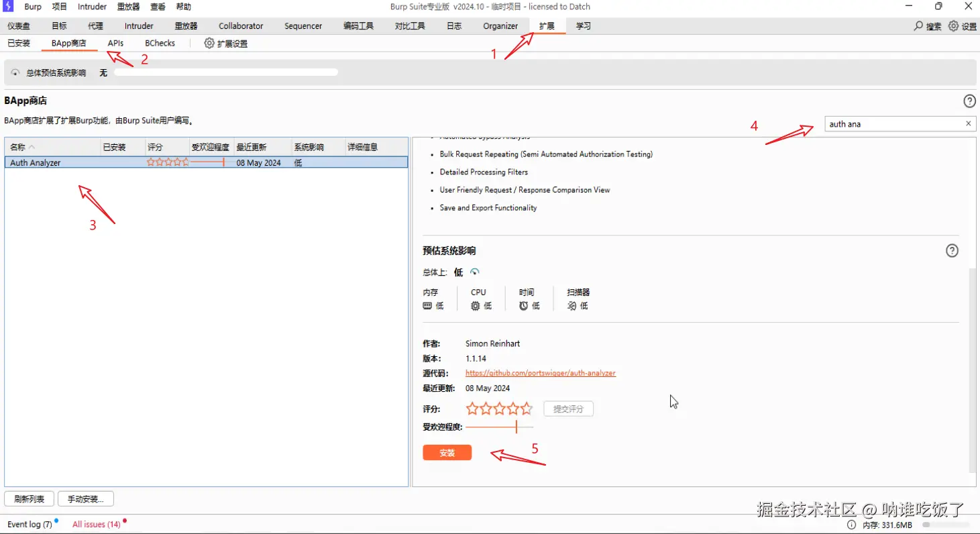
Task: Click the scanner impact icon
Action: click(572, 306)
